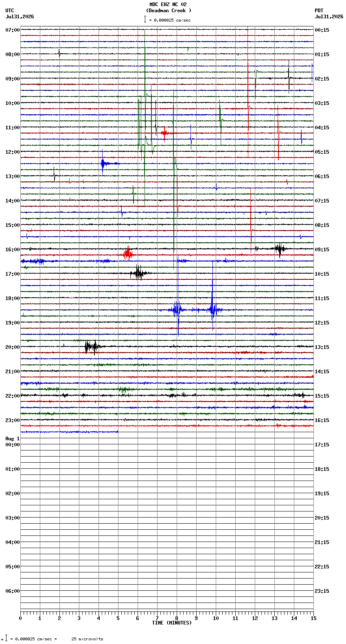Select the '07:00' UTC time label
Screen dimensions: 346x644
[x=12, y=30]
